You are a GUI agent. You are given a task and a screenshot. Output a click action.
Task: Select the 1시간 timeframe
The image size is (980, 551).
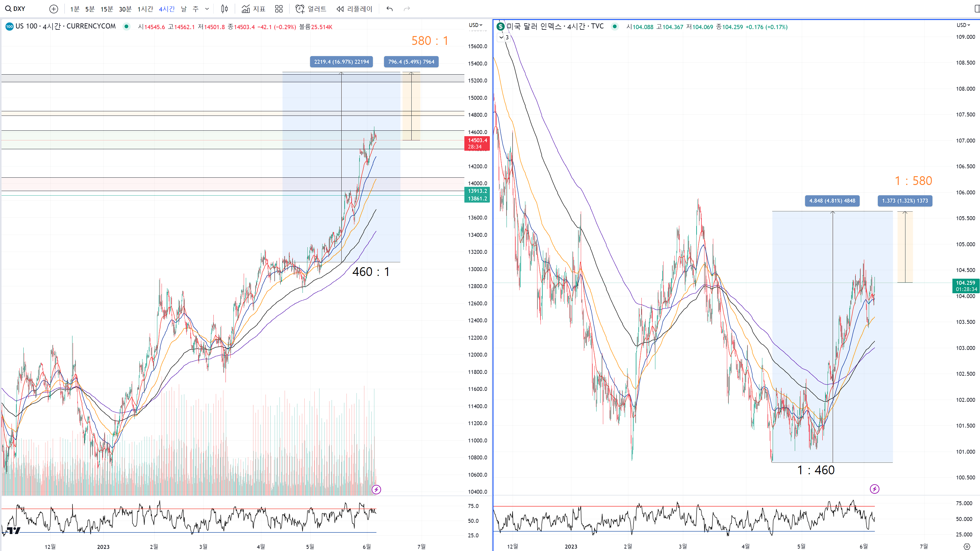click(145, 9)
